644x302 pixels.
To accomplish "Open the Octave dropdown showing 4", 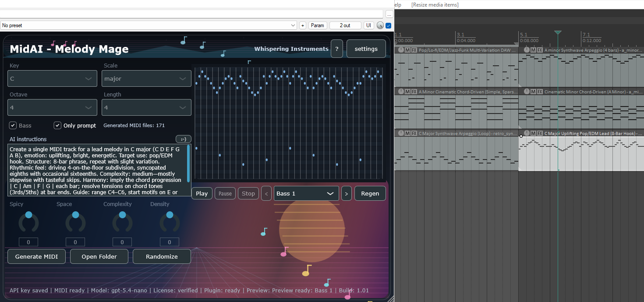I will click(53, 107).
